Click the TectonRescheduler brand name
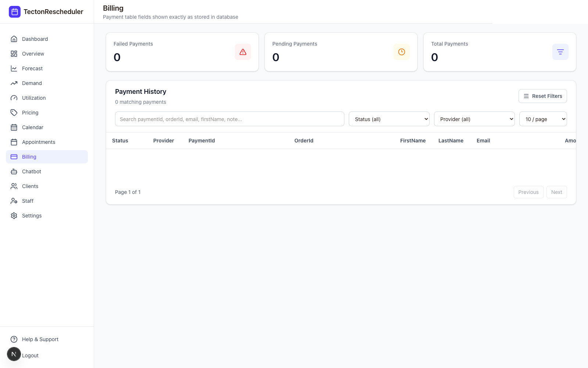 53,12
